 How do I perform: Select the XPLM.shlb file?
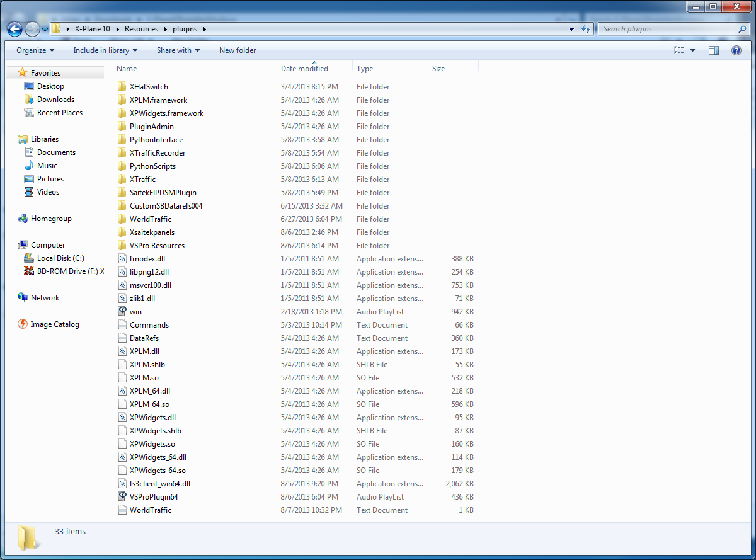click(x=147, y=365)
